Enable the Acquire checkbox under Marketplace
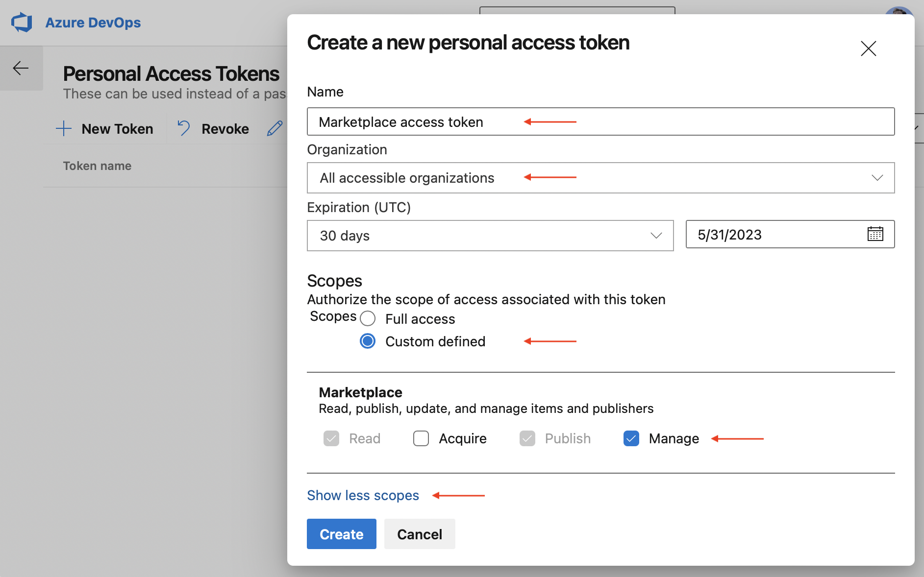924x577 pixels. coord(421,438)
